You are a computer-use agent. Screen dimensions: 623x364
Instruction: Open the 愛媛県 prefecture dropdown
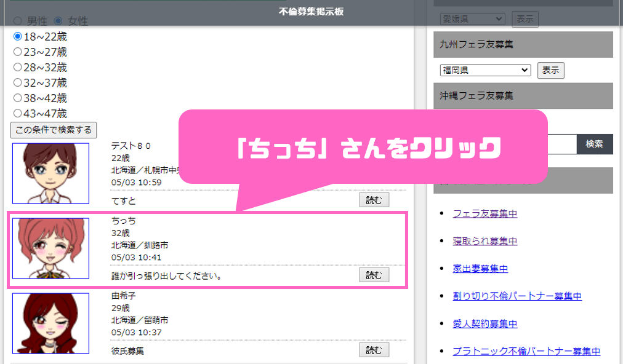tap(472, 19)
